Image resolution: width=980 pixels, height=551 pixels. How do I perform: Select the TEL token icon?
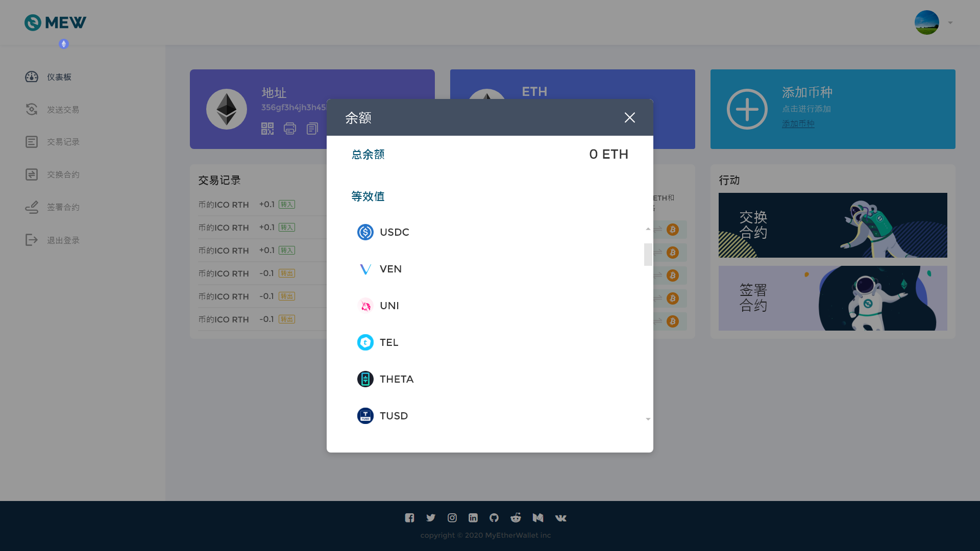coord(365,342)
